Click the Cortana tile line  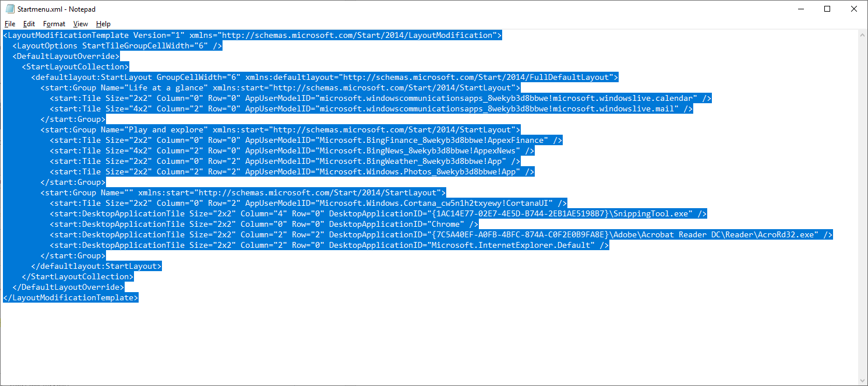(x=308, y=203)
